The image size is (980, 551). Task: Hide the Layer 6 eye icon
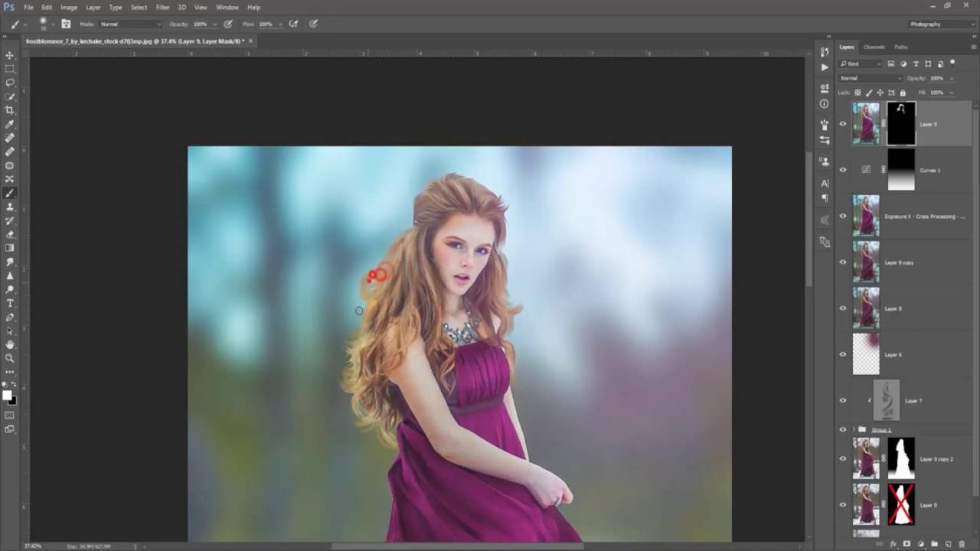pos(843,354)
